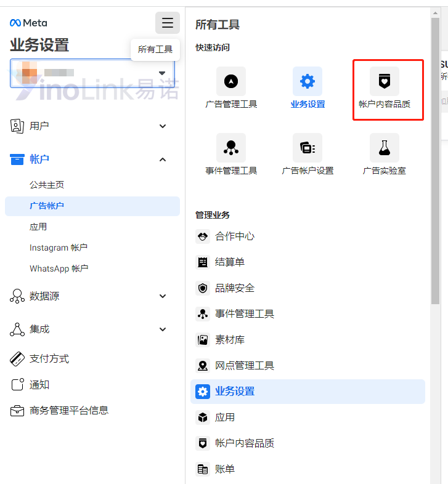The height and width of the screenshot is (484, 448).
Task: Click the 支付方式 card icon
Action: tap(17, 359)
